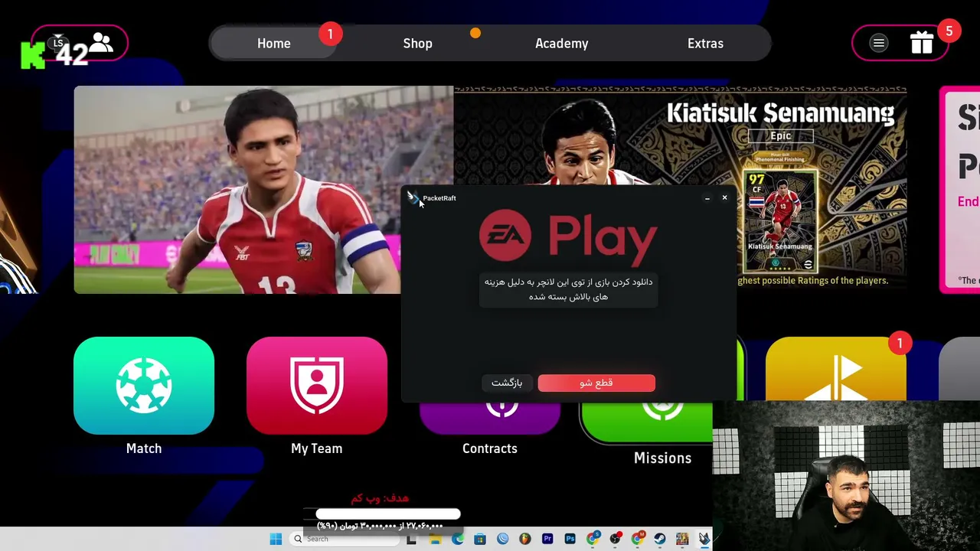Click the 'Epic' label on the banner
This screenshot has height=551, width=980.
click(x=780, y=135)
